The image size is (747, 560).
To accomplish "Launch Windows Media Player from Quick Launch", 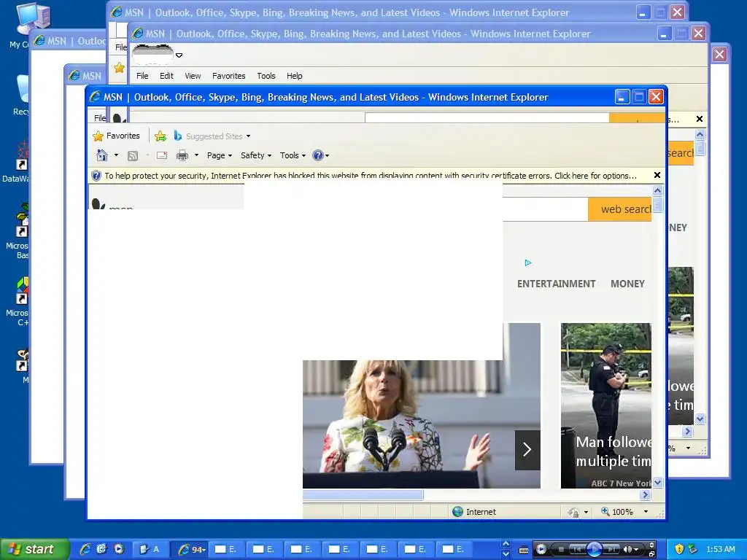I will tap(119, 549).
